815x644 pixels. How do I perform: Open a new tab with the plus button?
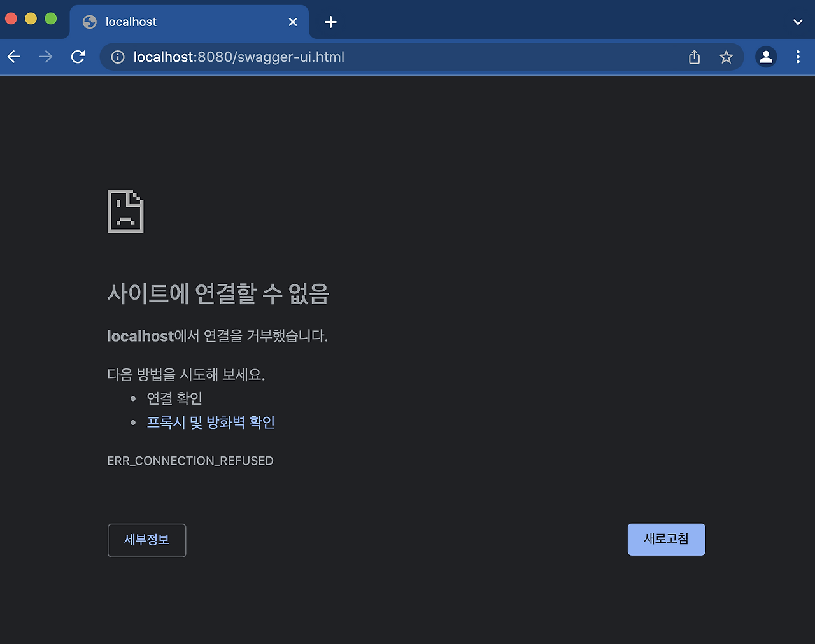coord(330,22)
